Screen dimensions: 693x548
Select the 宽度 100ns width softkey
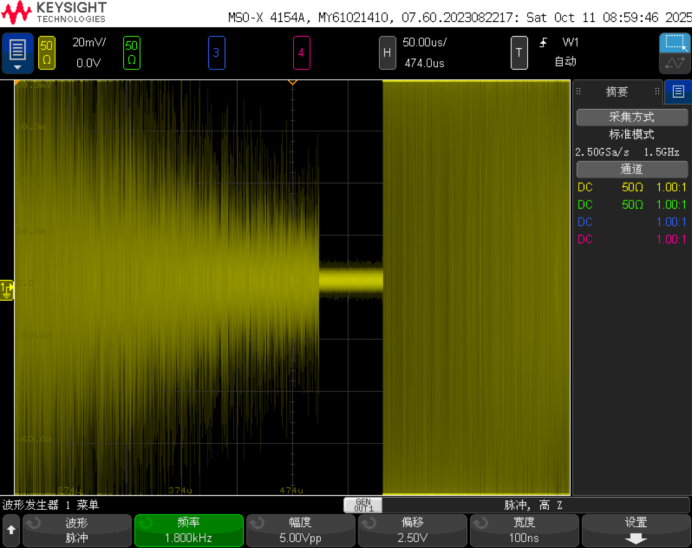click(x=524, y=530)
